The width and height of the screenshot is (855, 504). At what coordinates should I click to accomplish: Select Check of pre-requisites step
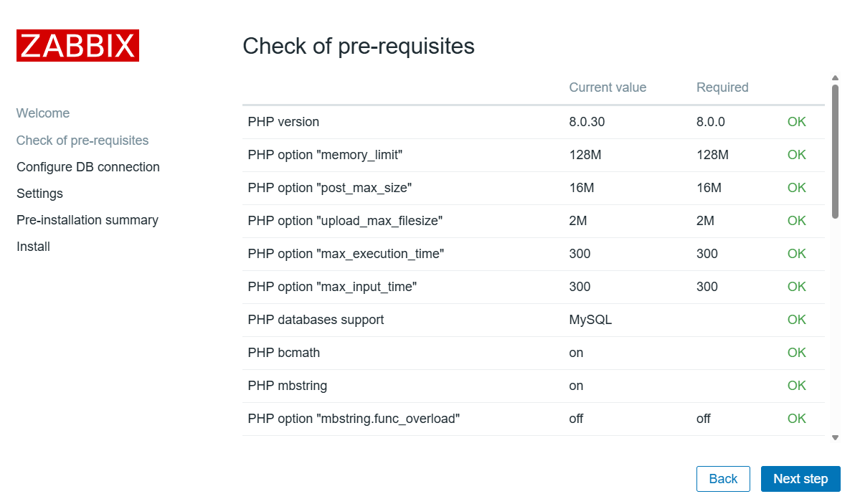(82, 141)
